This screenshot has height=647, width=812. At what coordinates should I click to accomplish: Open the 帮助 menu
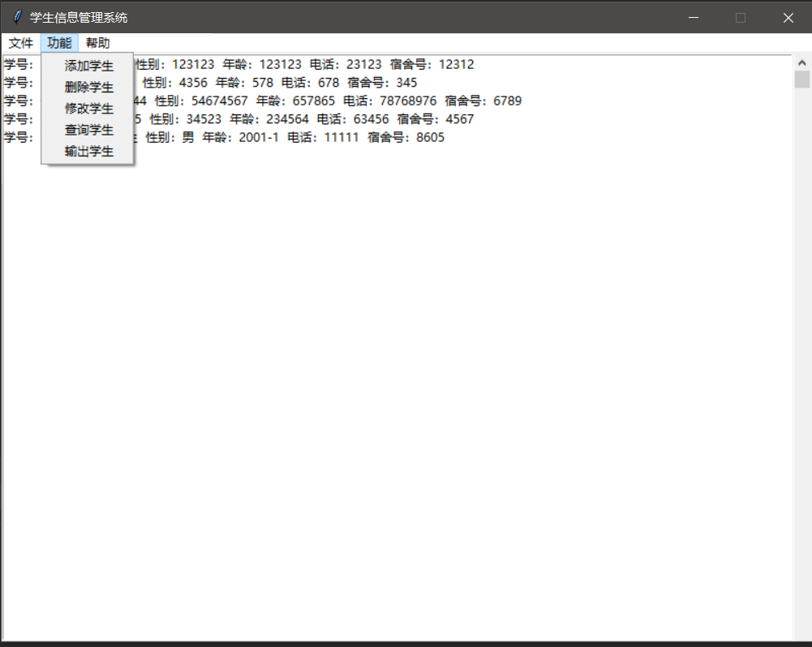[98, 43]
